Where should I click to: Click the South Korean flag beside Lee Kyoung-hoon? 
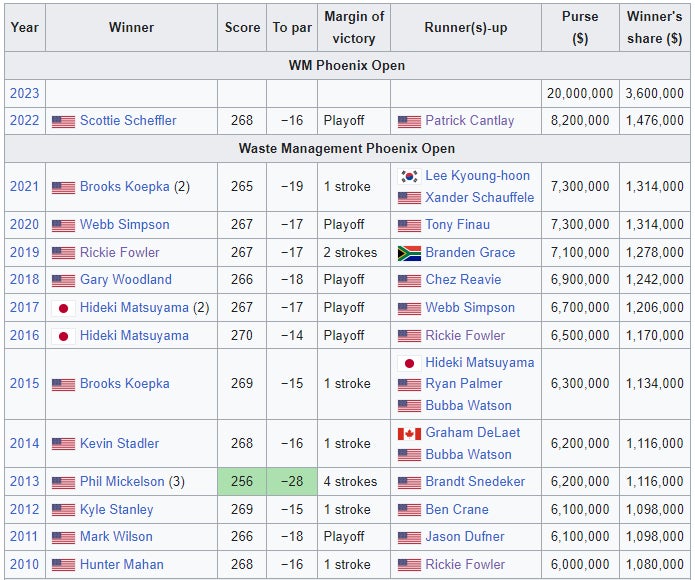(409, 176)
